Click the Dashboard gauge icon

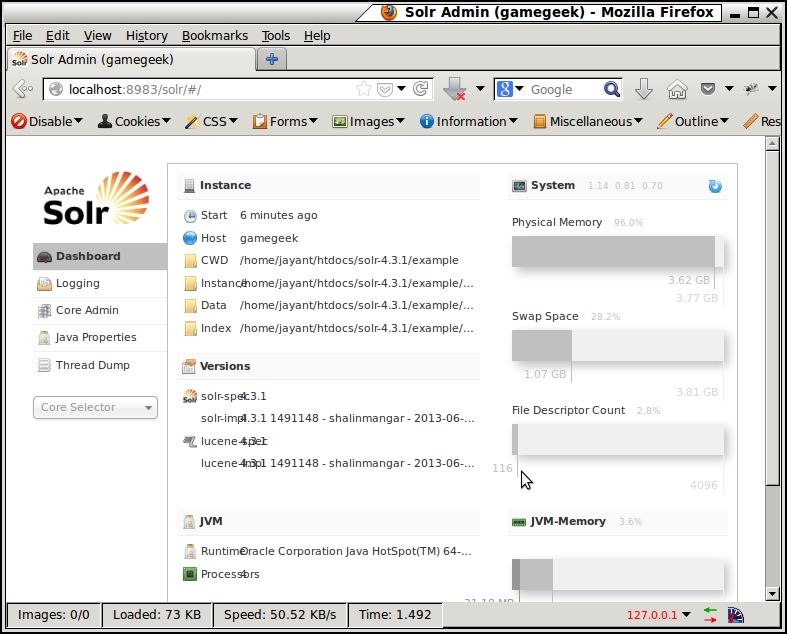pos(44,257)
